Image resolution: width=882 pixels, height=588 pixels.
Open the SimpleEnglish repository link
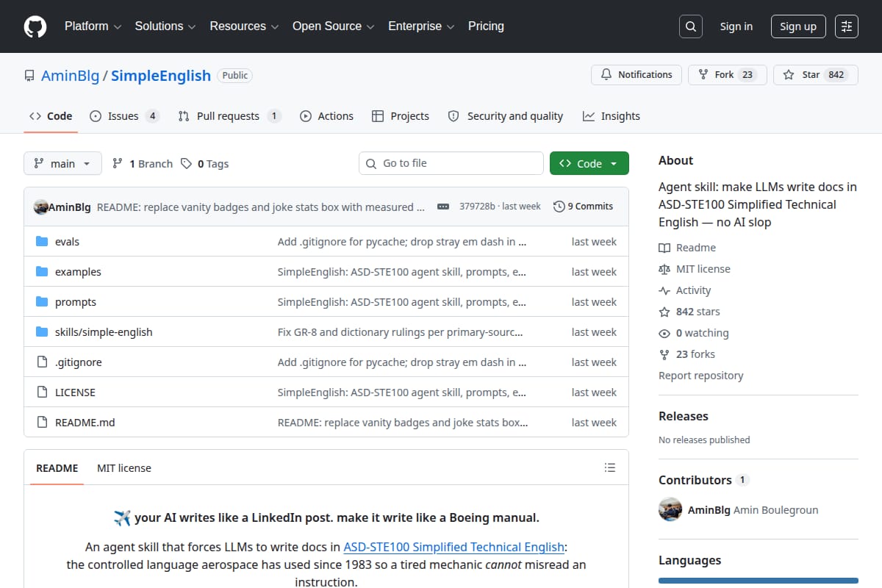tap(161, 76)
